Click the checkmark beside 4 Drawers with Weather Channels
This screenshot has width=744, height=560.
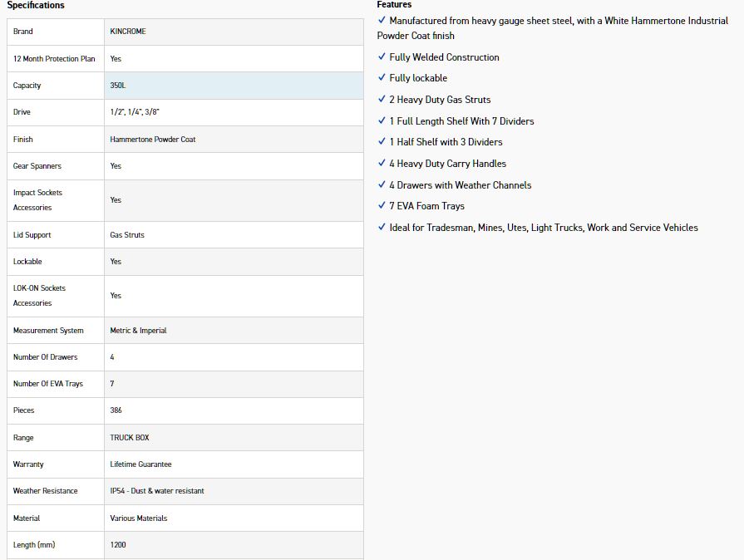pos(382,184)
